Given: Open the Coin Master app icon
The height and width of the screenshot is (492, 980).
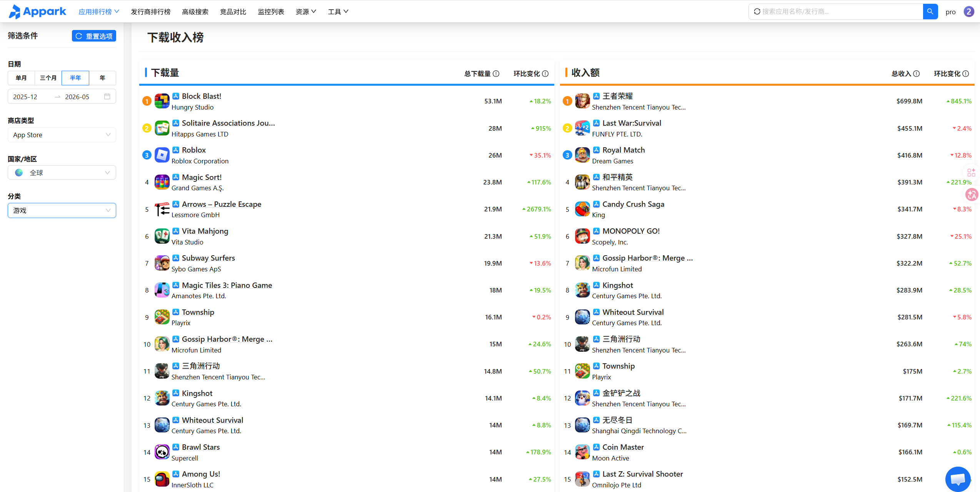Looking at the screenshot, I should 582,452.
